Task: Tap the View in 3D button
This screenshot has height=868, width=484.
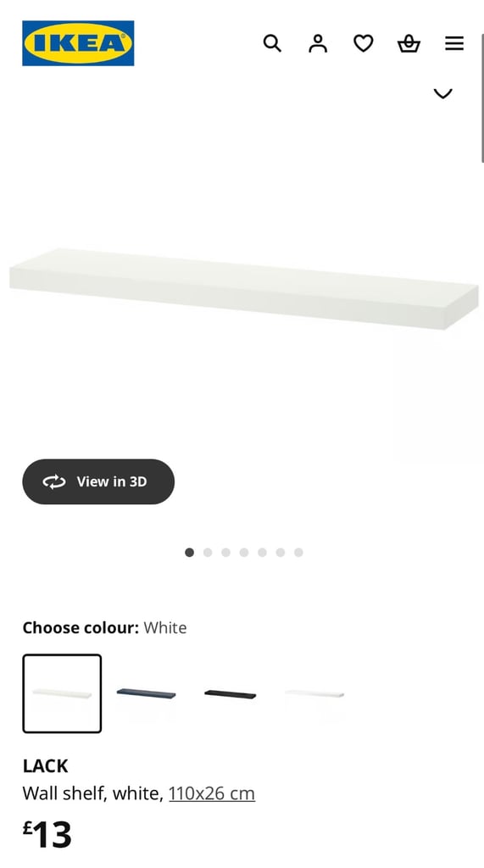Action: tap(98, 481)
